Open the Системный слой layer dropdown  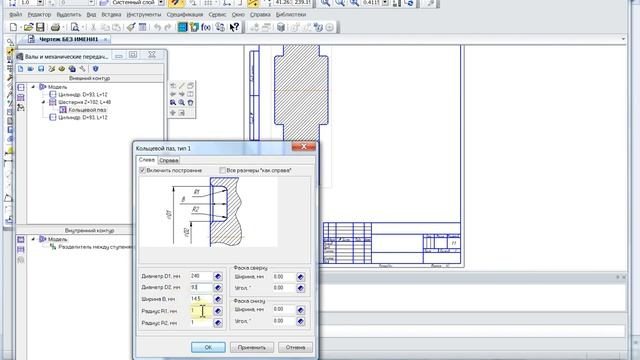coord(161,3)
